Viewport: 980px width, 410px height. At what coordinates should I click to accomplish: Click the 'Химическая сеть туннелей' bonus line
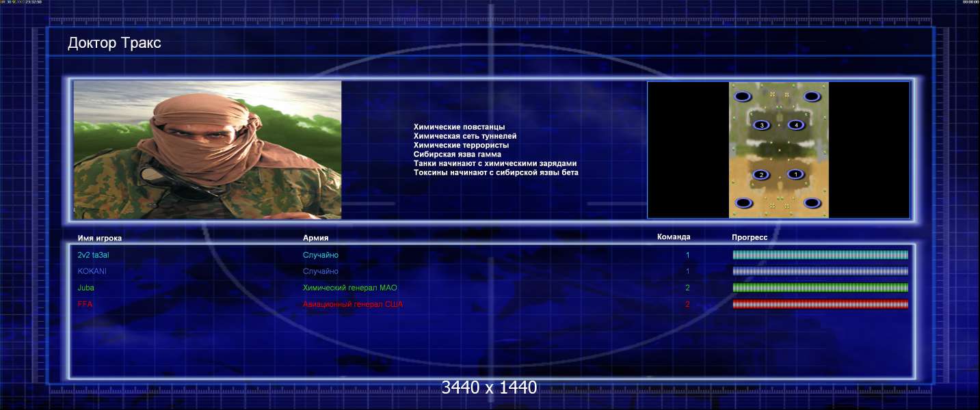coord(465,136)
